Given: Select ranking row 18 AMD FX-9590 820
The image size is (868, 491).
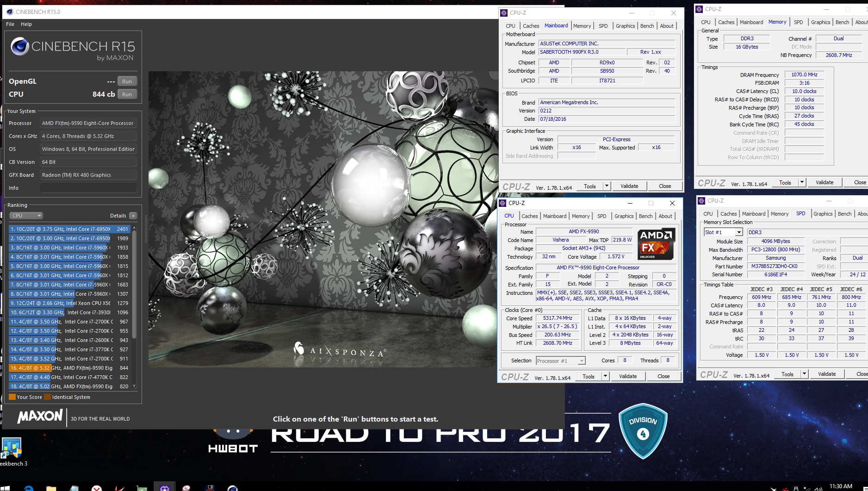Looking at the screenshot, I should point(70,386).
